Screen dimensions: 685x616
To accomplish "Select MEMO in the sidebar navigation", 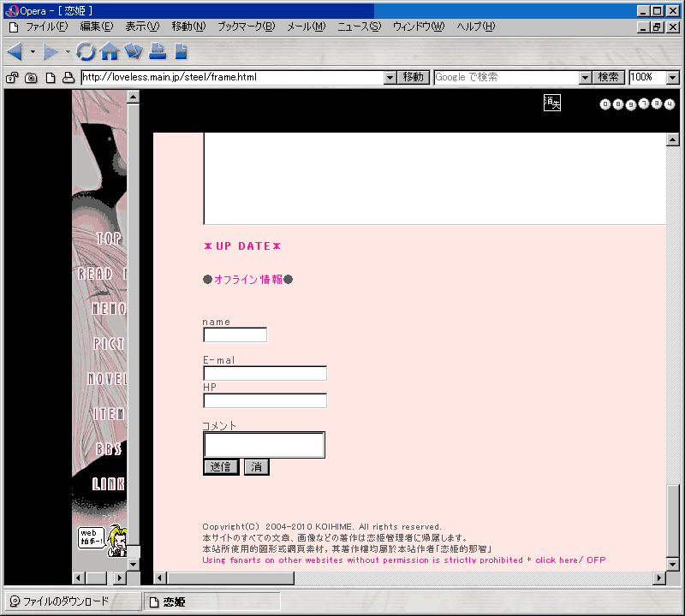I will point(110,309).
